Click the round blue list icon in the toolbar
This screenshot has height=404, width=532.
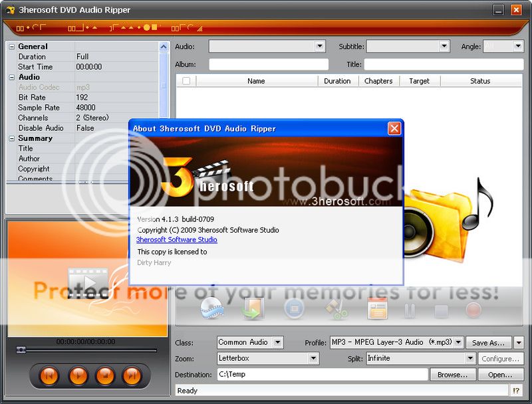tap(294, 308)
